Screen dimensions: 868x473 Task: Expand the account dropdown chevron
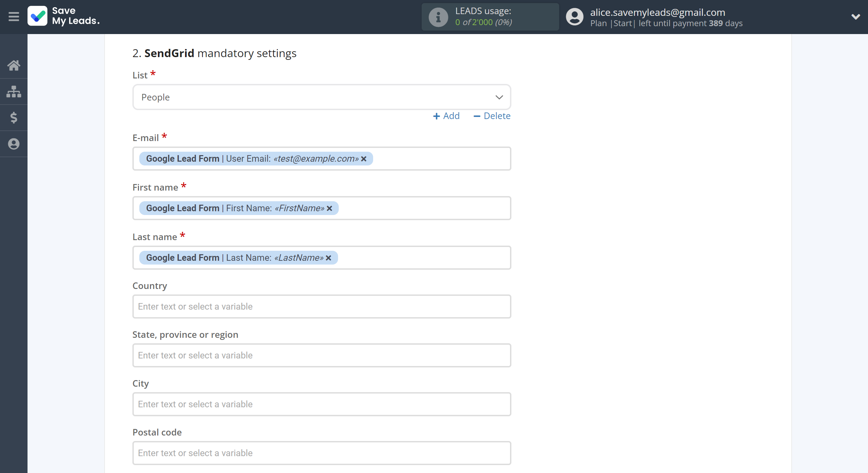click(x=856, y=17)
